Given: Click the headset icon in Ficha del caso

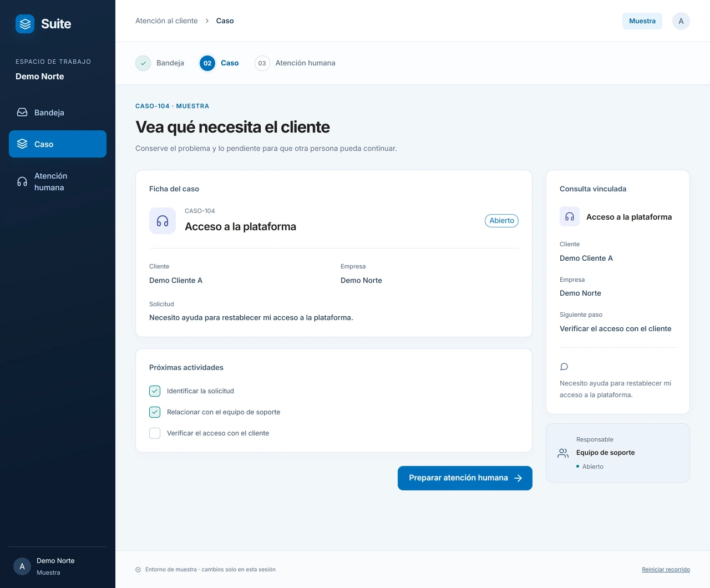Looking at the screenshot, I should (x=163, y=221).
